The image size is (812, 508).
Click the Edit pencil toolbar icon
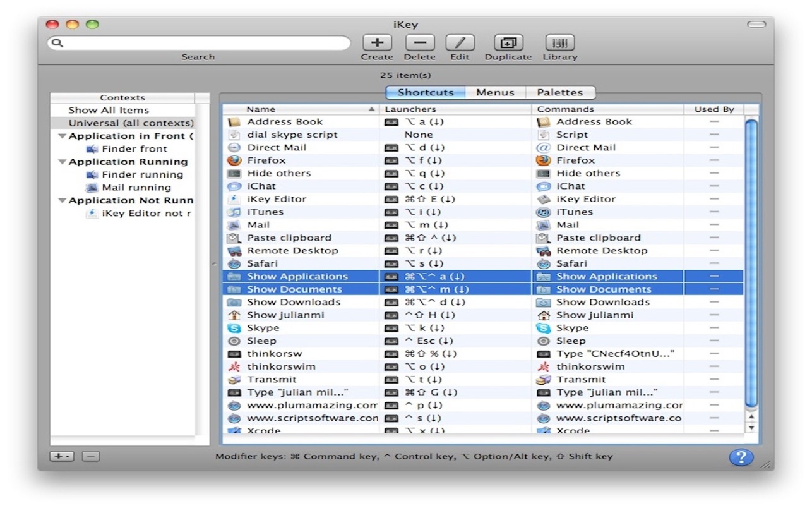(x=460, y=43)
